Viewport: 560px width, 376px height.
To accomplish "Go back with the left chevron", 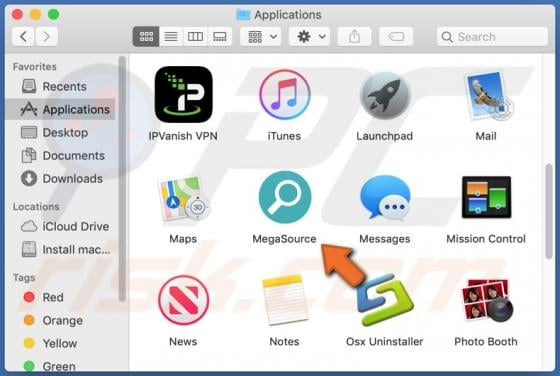I will point(23,36).
